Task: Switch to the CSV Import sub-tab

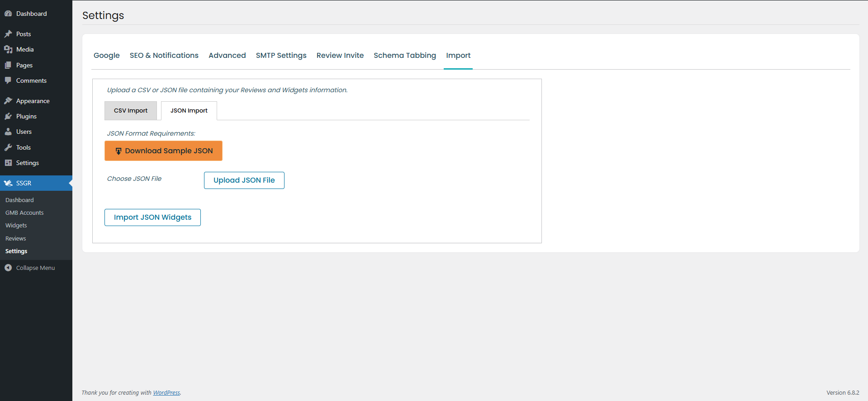Action: tap(131, 111)
